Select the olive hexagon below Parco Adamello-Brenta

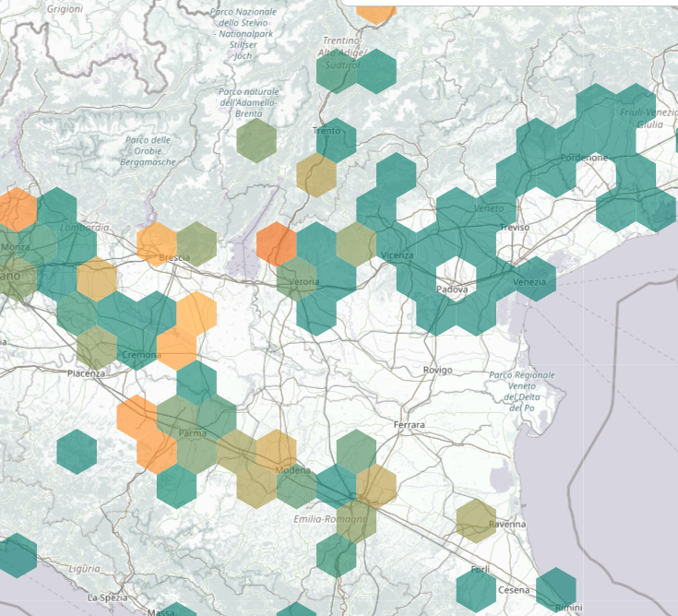point(256,140)
